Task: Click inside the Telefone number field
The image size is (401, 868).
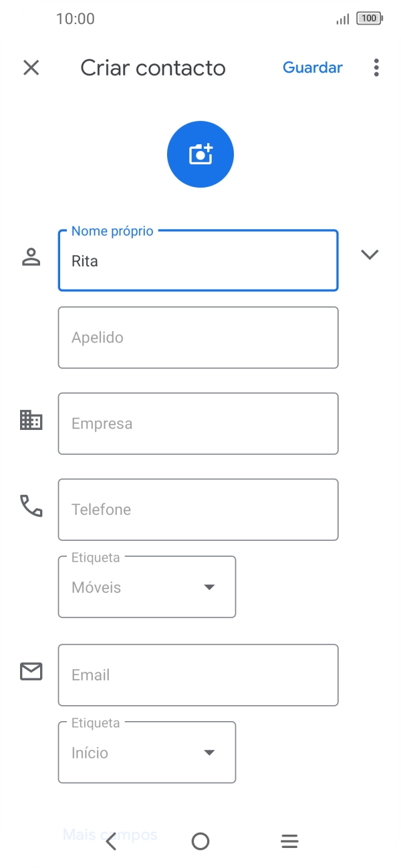Action: [198, 509]
